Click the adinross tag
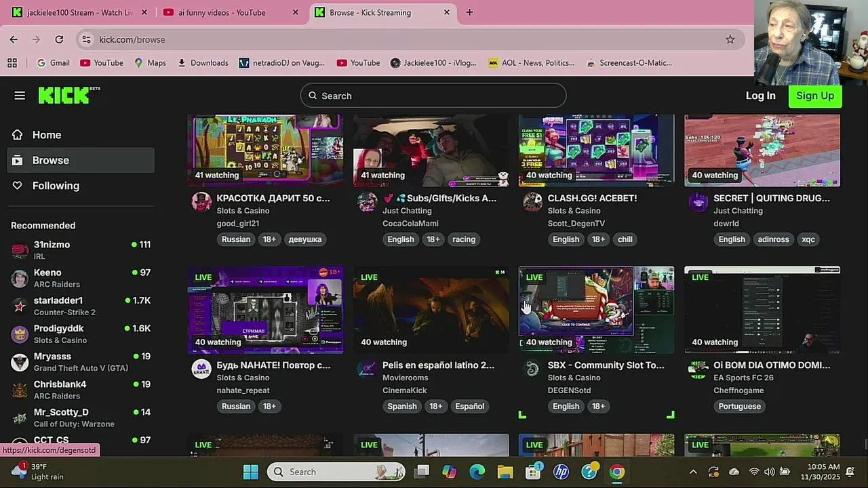This screenshot has width=868, height=488. (x=773, y=239)
